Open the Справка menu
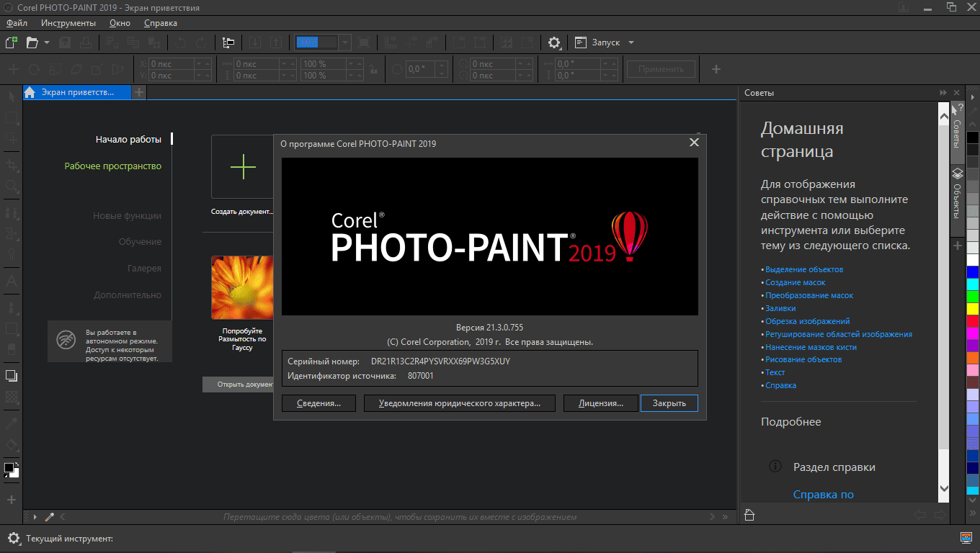The width and height of the screenshot is (980, 553). point(161,23)
